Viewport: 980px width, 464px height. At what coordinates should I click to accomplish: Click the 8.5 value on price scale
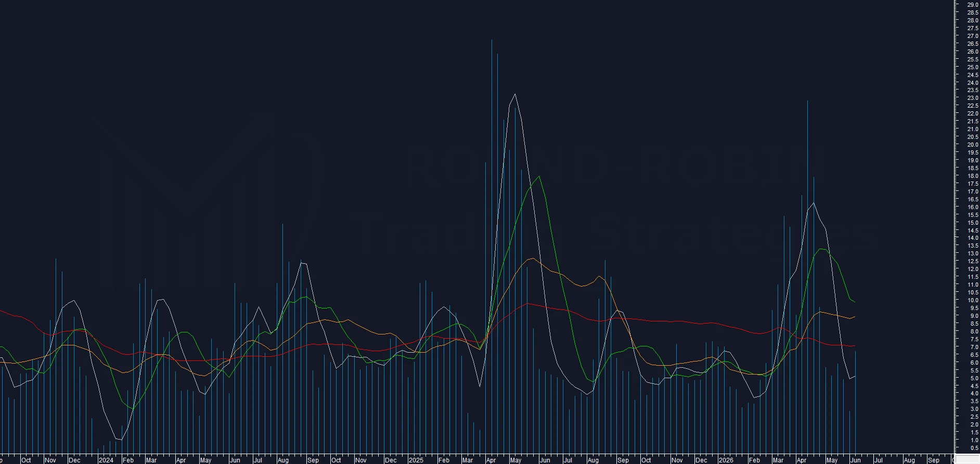point(974,324)
